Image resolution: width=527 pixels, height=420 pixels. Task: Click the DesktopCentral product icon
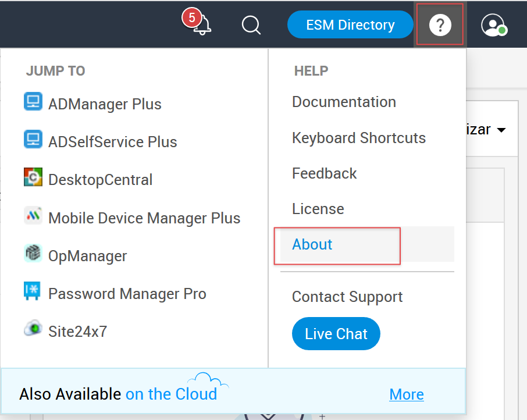click(33, 177)
